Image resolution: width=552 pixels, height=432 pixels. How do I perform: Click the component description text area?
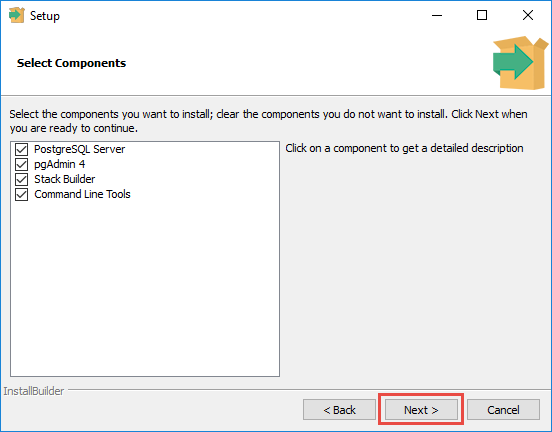[x=404, y=148]
